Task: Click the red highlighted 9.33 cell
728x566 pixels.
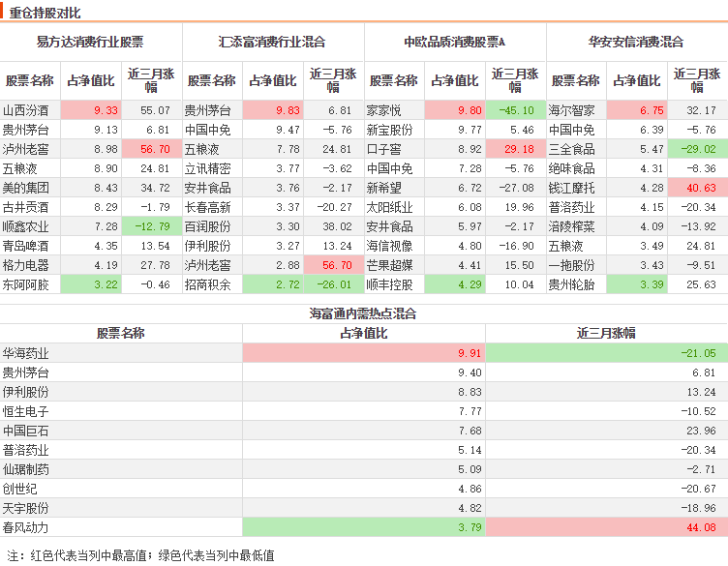Action: tap(91, 110)
